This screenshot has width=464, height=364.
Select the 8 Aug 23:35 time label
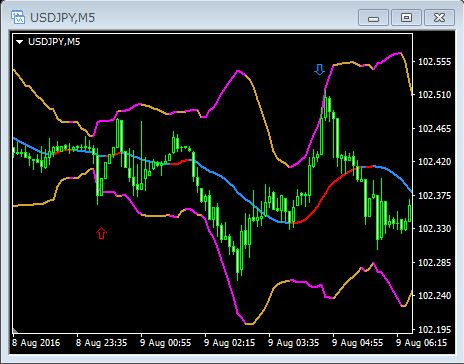click(101, 343)
